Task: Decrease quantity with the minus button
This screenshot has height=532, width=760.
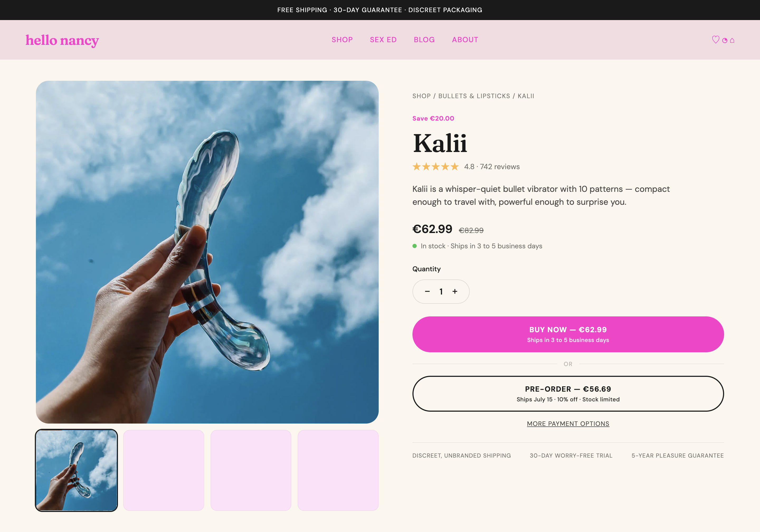Action: (x=427, y=291)
